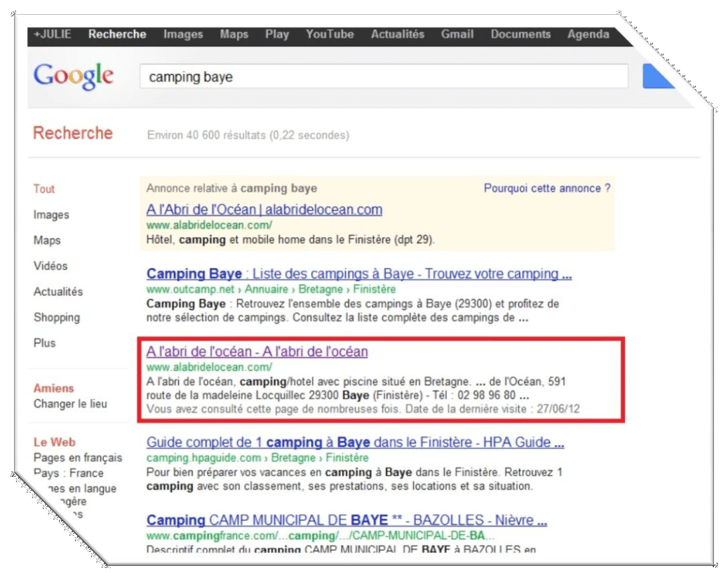Select the Pays : France filter
The height and width of the screenshot is (580, 728).
point(68,473)
